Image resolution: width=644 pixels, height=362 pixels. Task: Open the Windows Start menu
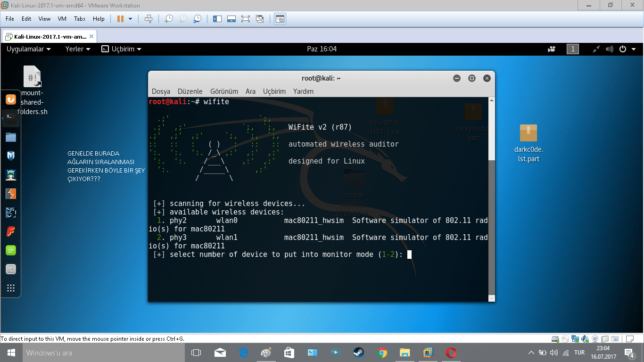pyautogui.click(x=11, y=353)
